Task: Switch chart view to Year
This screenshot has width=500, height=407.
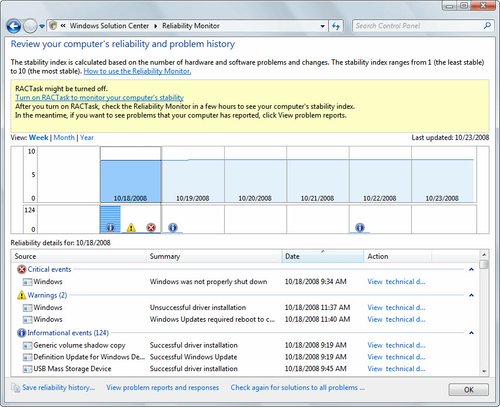Action: (87, 138)
